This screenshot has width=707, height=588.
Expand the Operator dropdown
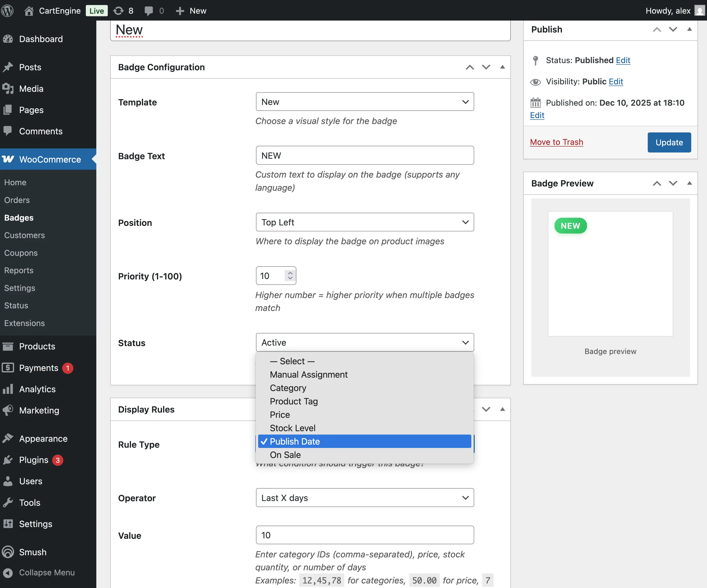click(364, 498)
